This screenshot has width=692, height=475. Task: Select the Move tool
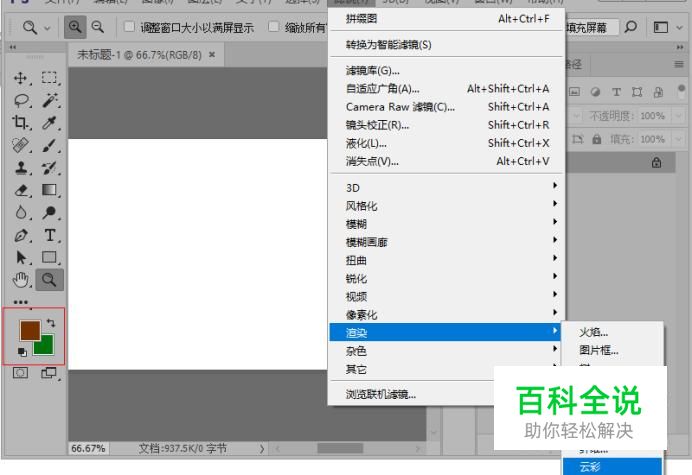coord(21,78)
